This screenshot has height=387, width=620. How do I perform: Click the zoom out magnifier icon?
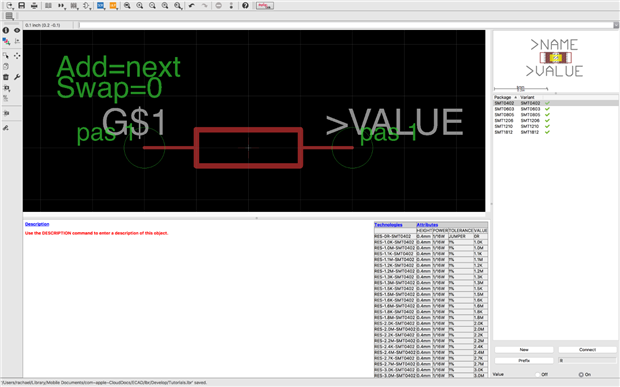coord(152,6)
